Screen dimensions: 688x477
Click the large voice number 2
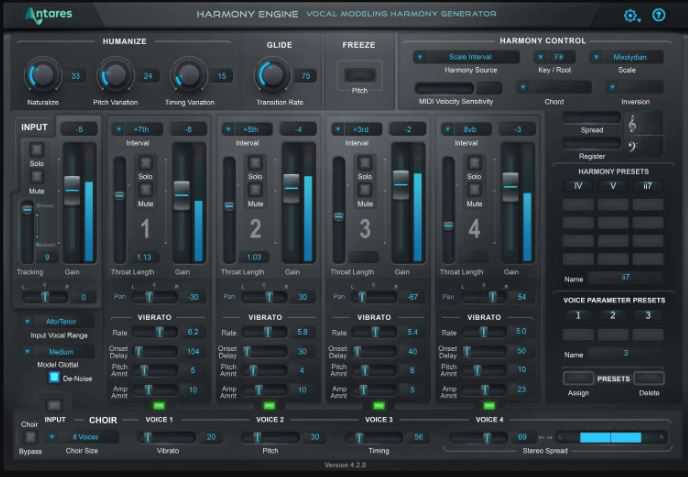click(255, 229)
